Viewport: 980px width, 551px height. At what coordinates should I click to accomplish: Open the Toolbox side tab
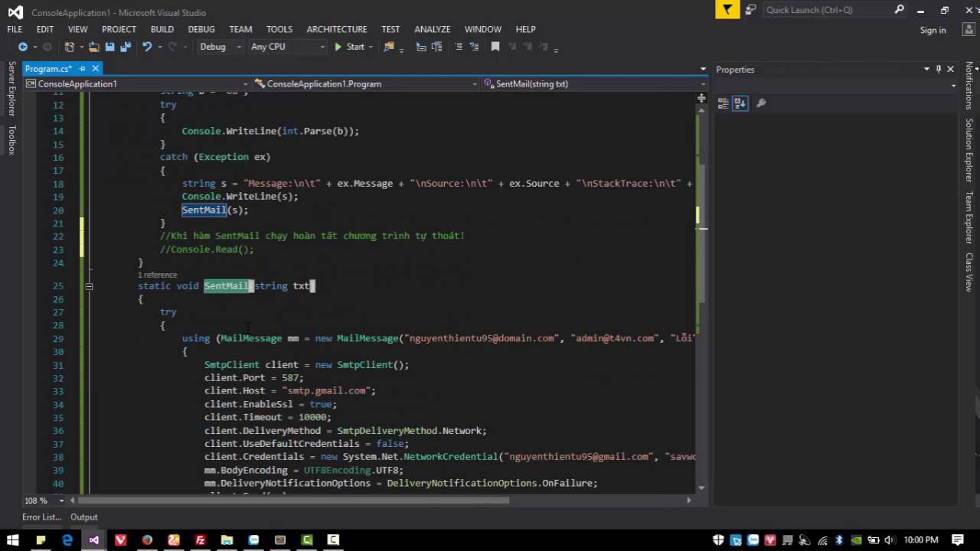11,140
